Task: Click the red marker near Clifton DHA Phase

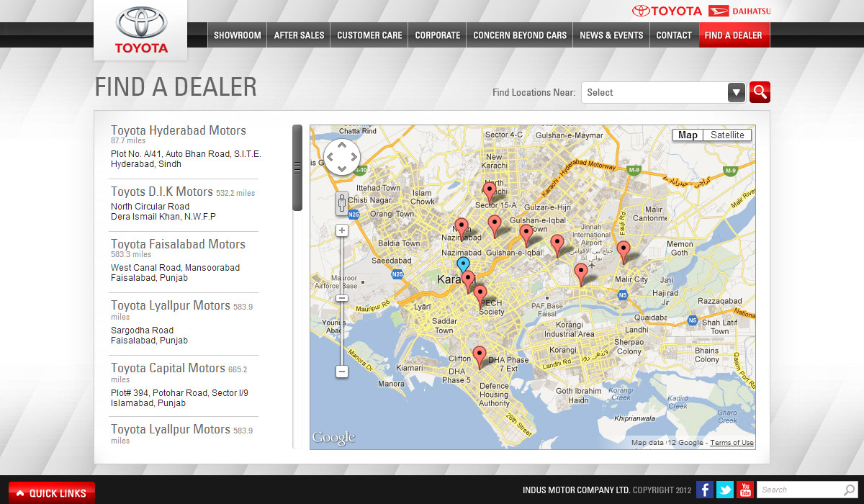Action: (x=479, y=358)
